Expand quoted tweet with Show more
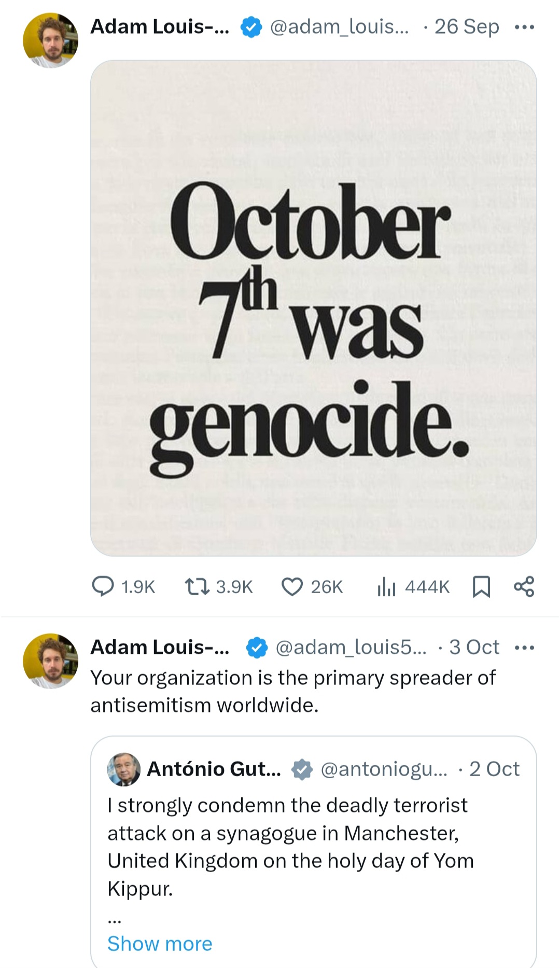The width and height of the screenshot is (560, 968). (160, 944)
